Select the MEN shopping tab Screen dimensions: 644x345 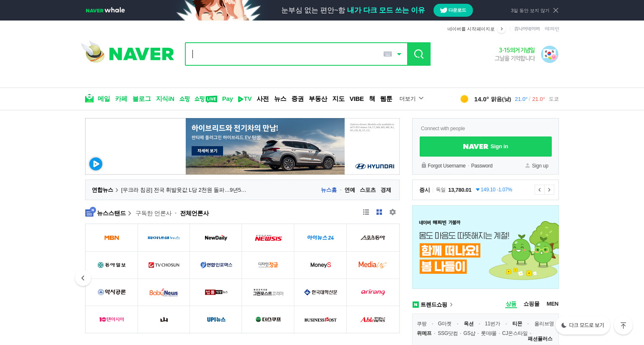tap(552, 304)
